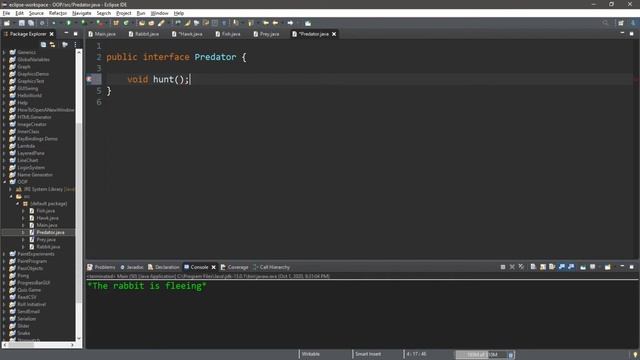Click Collapse All in Package Explorer
The width and height of the screenshot is (640, 360).
43,44
